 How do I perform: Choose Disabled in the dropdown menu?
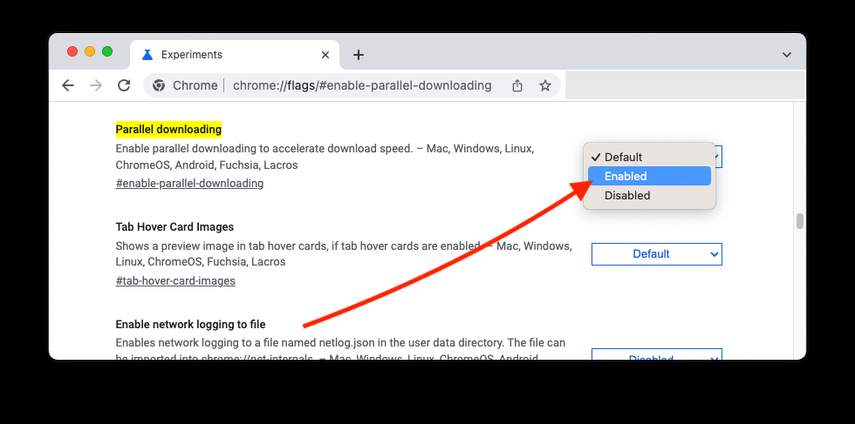click(x=649, y=195)
